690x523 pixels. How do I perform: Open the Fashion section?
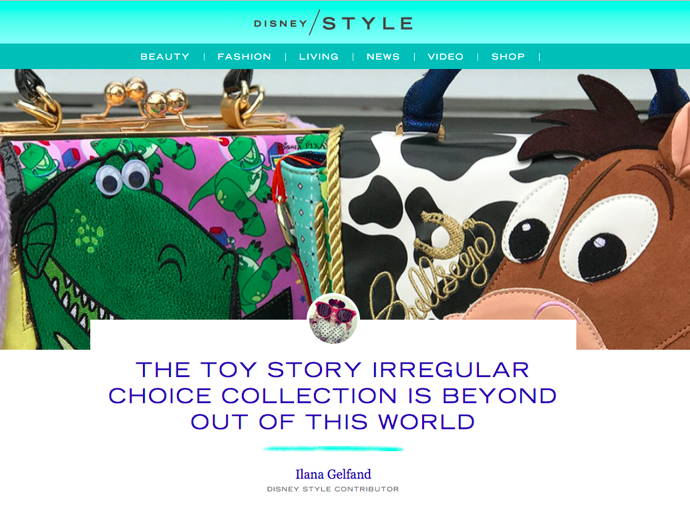[244, 56]
